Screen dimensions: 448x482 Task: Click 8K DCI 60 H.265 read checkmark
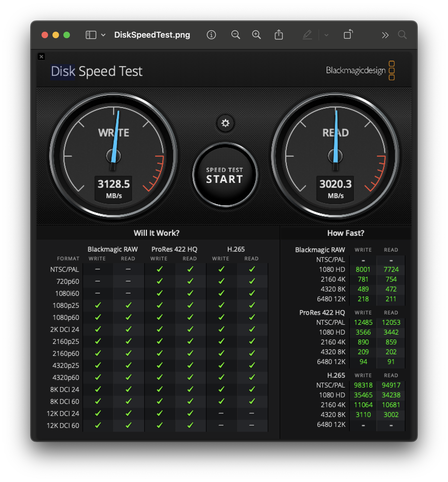point(252,401)
